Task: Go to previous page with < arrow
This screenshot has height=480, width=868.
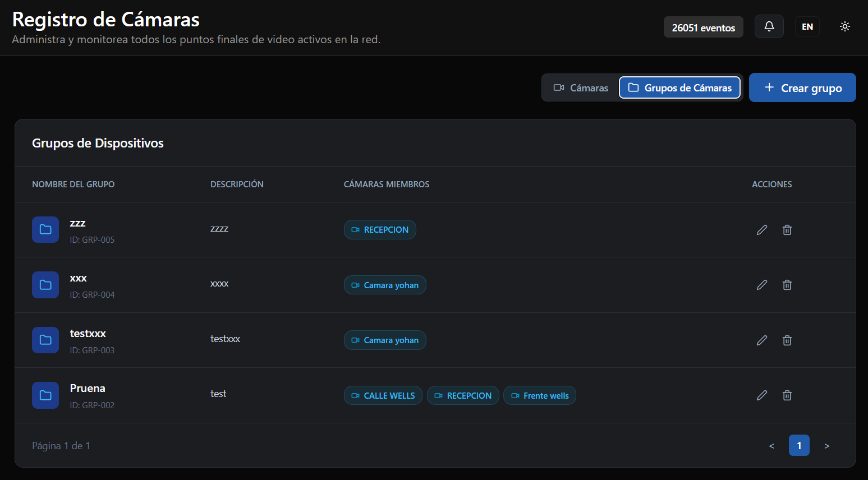Action: 771,446
